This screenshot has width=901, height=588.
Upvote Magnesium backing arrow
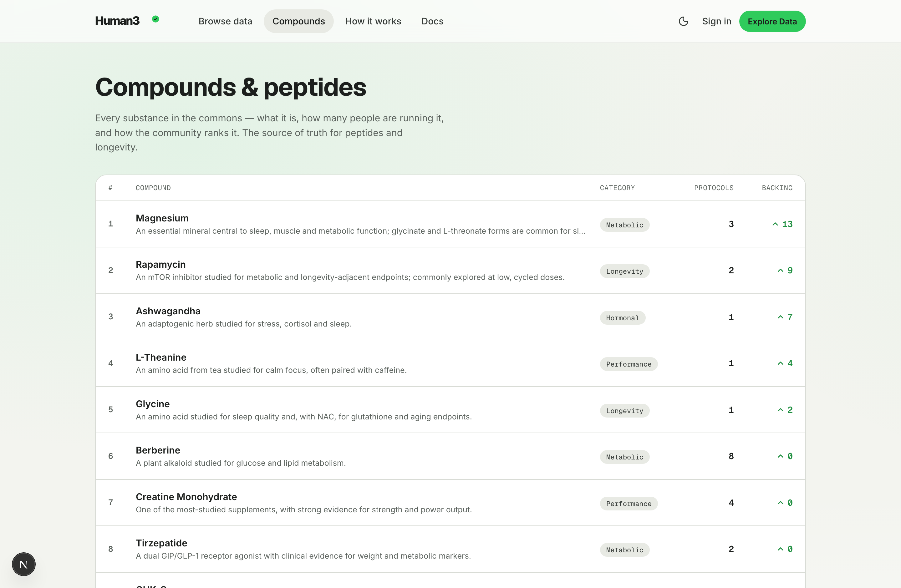[775, 224]
